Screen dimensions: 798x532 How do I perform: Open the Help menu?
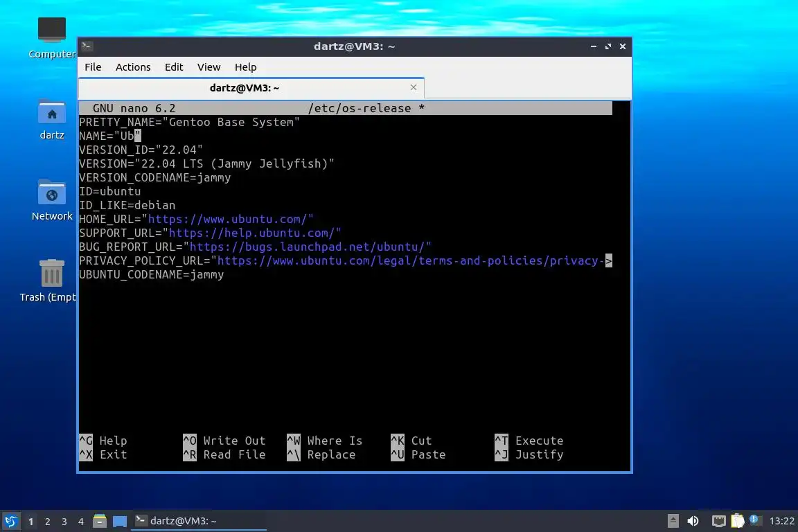245,67
